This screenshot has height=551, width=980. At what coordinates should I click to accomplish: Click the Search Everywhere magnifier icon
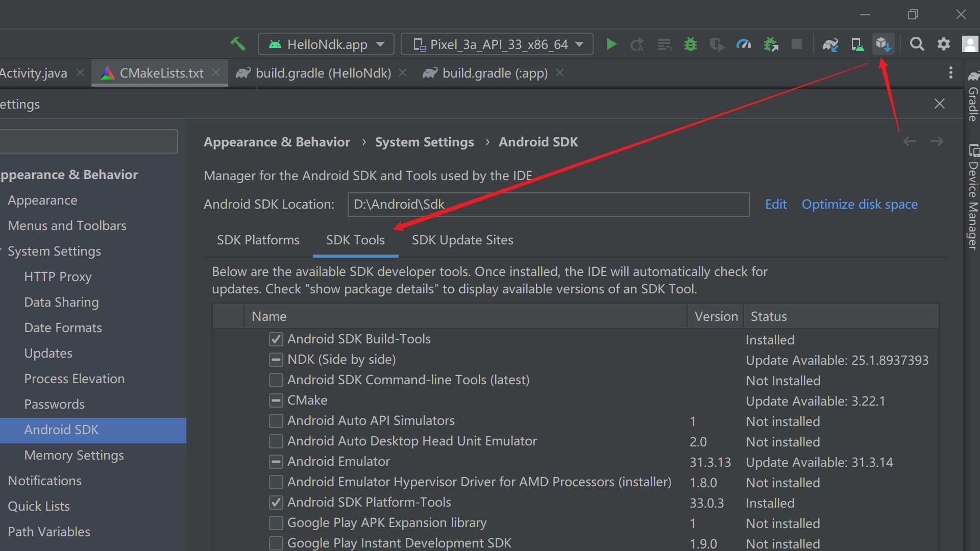tap(917, 44)
